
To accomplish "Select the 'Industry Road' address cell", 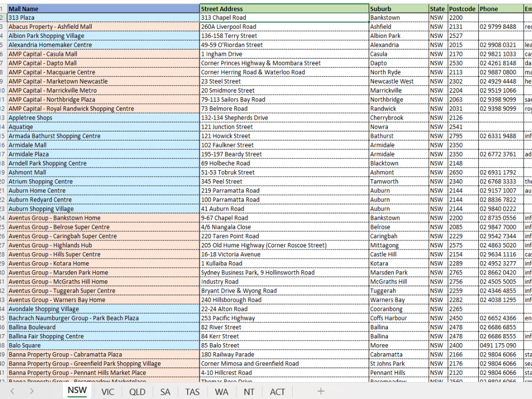I will tap(284, 281).
